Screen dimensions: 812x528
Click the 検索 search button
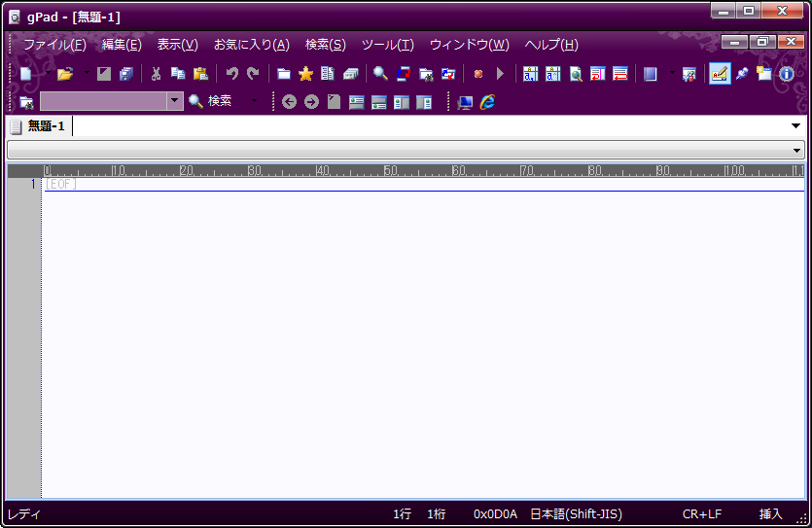(211, 101)
